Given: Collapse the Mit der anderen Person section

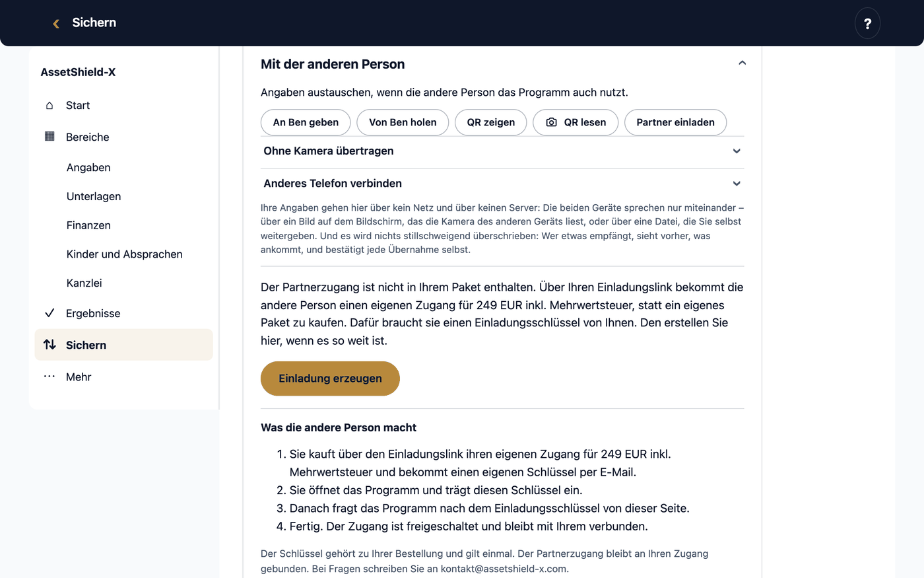Looking at the screenshot, I should [742, 63].
